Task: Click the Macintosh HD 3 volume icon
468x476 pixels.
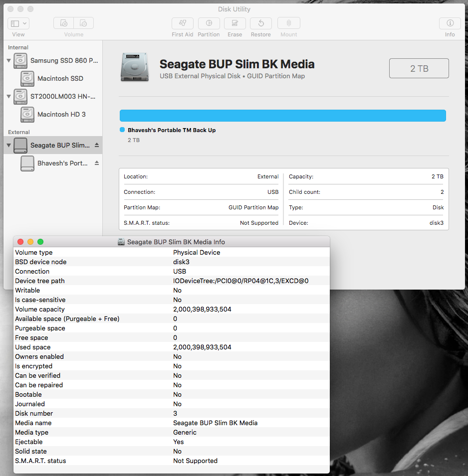Action: (27, 115)
